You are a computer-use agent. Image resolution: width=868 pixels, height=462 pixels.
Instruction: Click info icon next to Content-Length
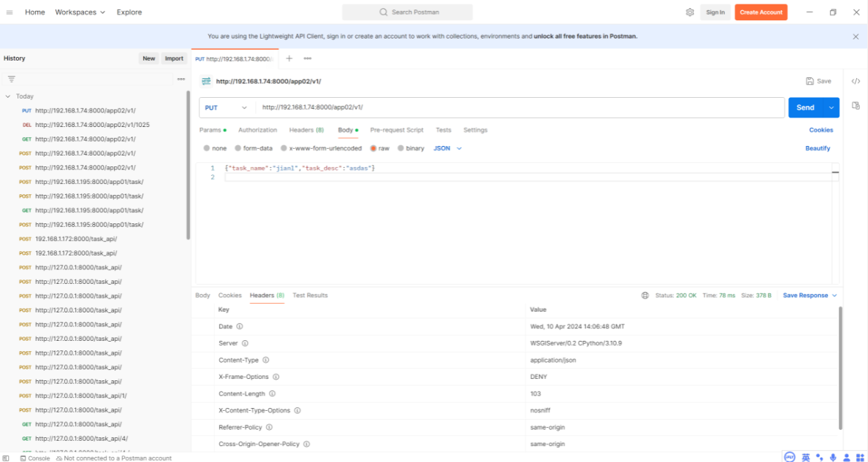272,394
